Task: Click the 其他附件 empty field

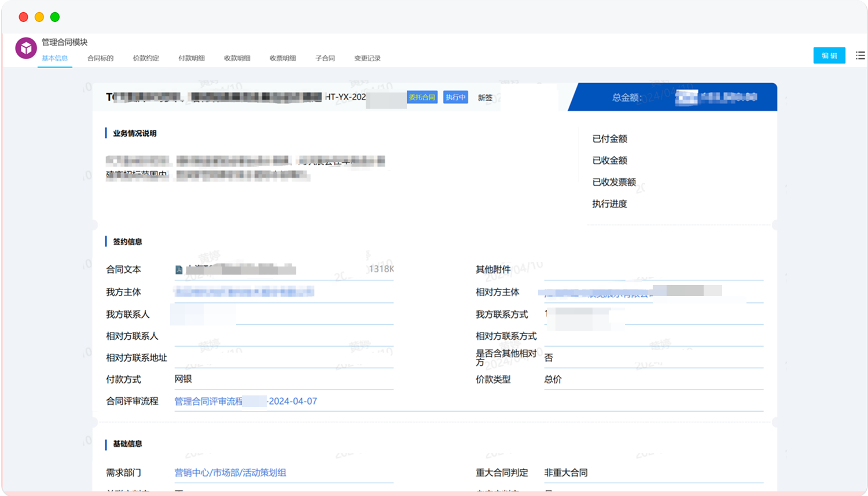Action: coord(654,270)
